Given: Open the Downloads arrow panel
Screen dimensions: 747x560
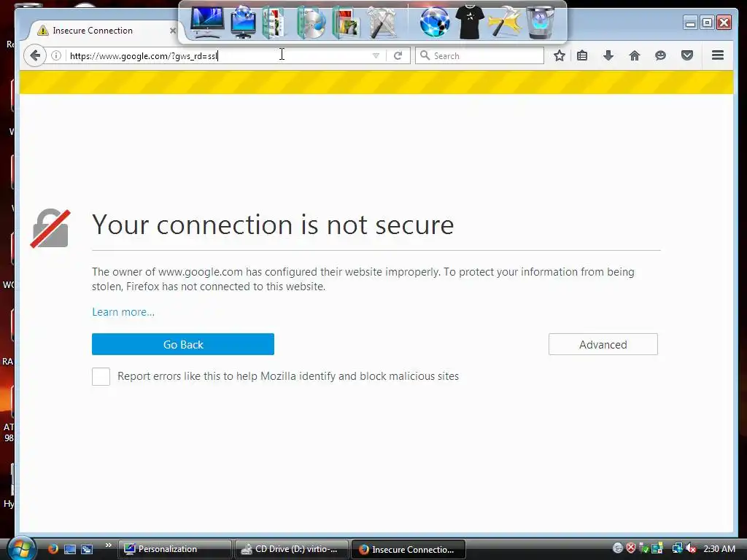Looking at the screenshot, I should pyautogui.click(x=608, y=55).
